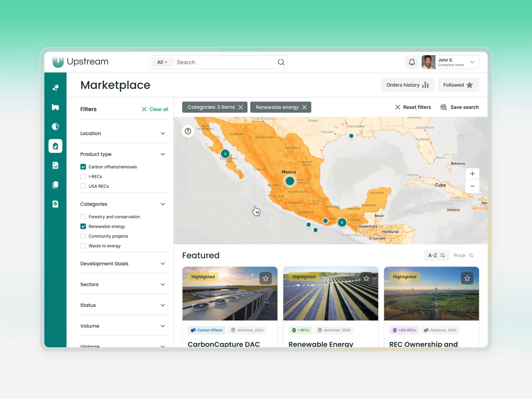
Task: Open the bubbles sidebar icon
Action: (55, 88)
